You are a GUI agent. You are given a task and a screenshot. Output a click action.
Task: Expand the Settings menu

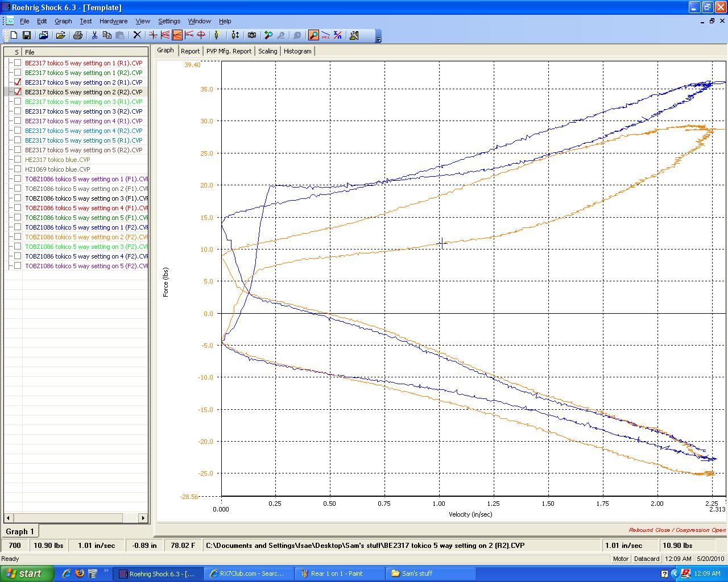[x=169, y=21]
